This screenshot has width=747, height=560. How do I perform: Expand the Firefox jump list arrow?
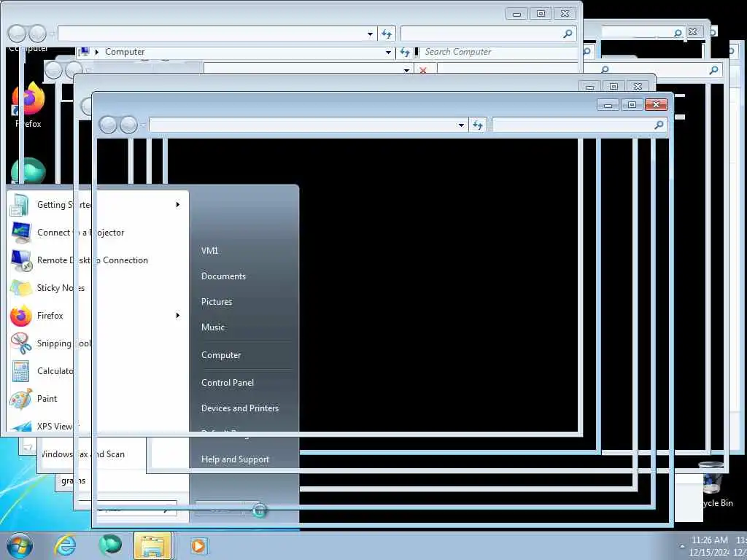178,315
